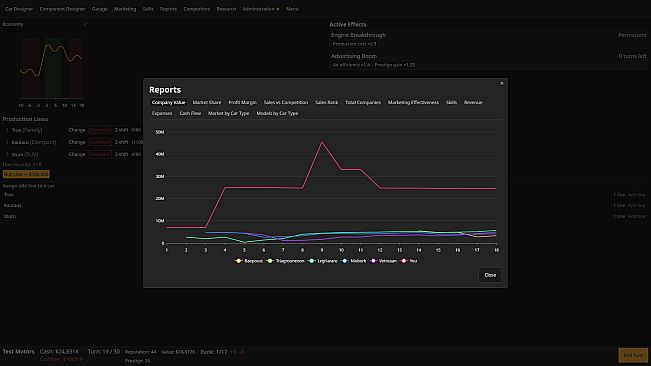Click the red You legend marker
The height and width of the screenshot is (366, 651).
pos(404,261)
